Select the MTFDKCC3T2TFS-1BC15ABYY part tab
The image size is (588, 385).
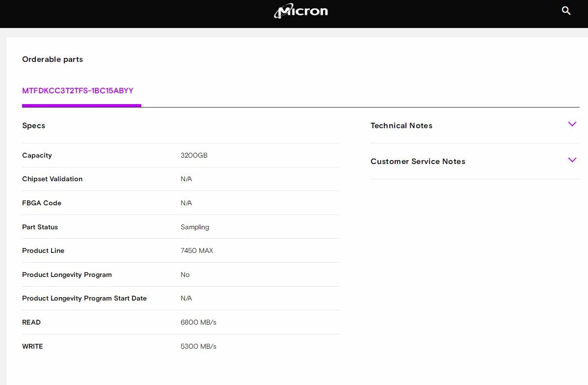click(x=78, y=91)
